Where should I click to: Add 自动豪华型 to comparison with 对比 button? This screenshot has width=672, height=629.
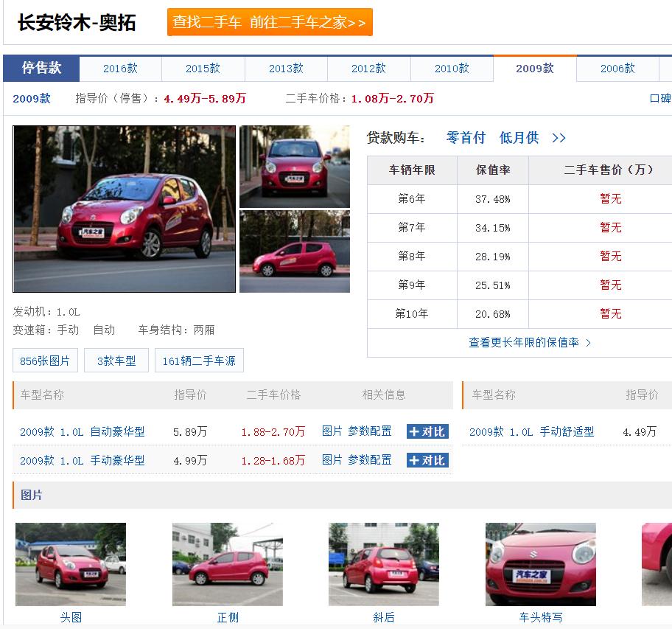coord(427,431)
